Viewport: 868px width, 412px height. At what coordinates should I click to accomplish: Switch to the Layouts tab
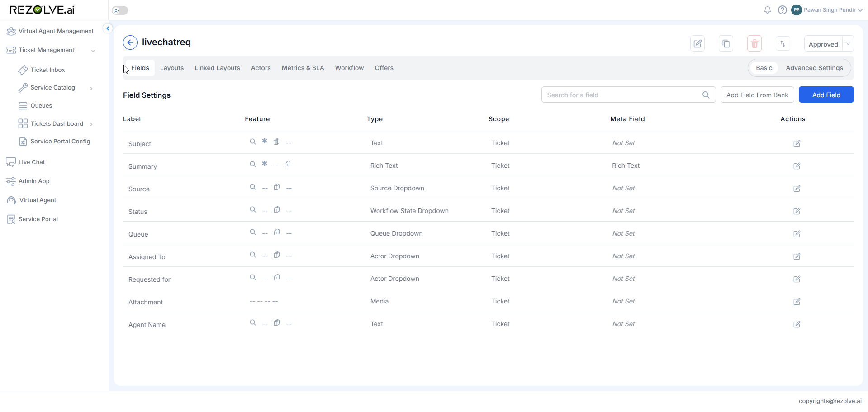click(x=172, y=68)
